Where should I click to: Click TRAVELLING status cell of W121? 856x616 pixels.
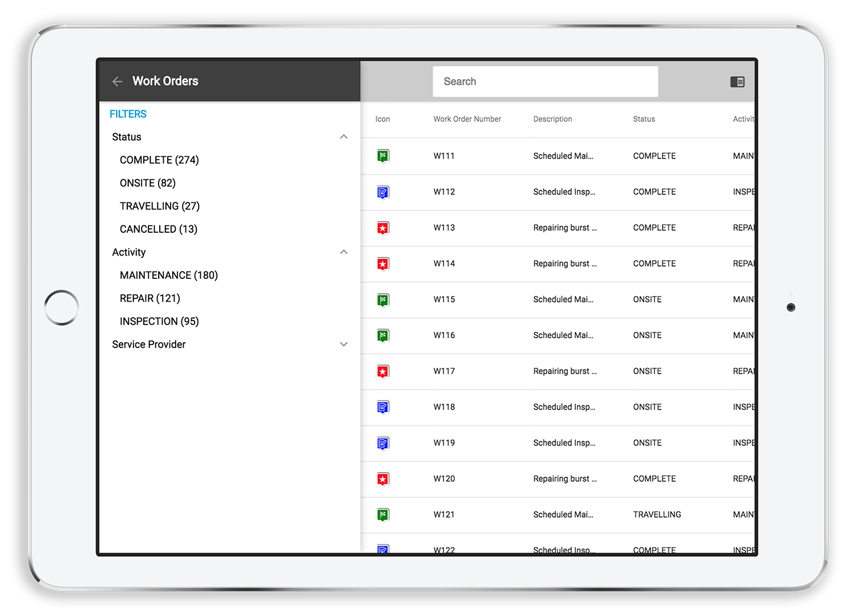tap(657, 514)
